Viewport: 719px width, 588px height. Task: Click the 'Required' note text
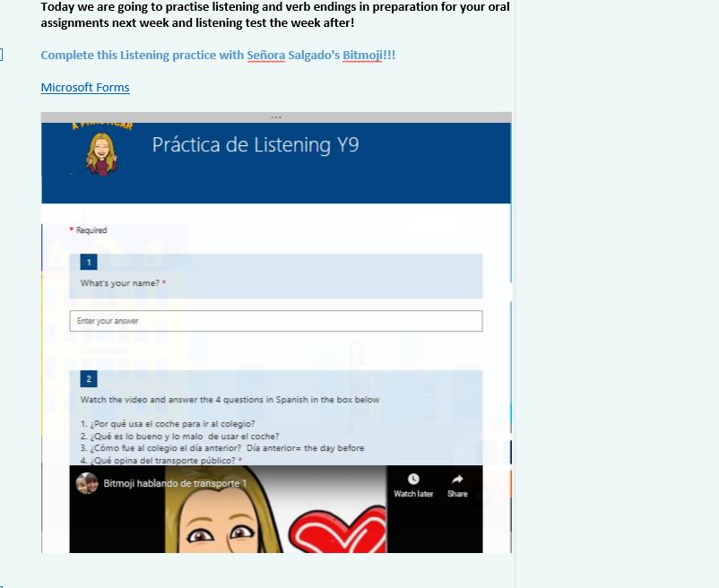(91, 230)
